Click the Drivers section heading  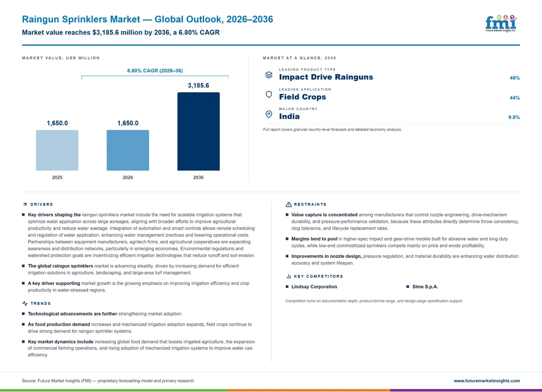[42, 205]
